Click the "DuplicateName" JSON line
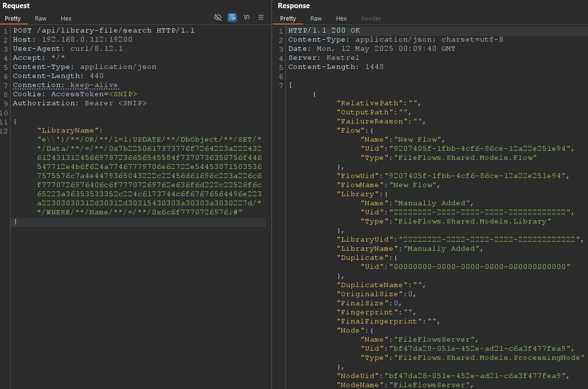Image resolution: width=588 pixels, height=389 pixels. coord(382,285)
